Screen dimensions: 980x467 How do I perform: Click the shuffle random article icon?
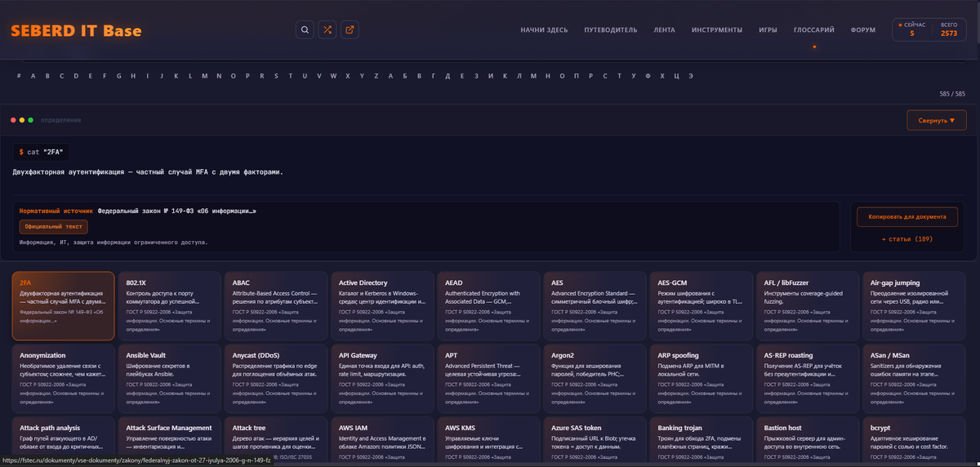point(327,30)
